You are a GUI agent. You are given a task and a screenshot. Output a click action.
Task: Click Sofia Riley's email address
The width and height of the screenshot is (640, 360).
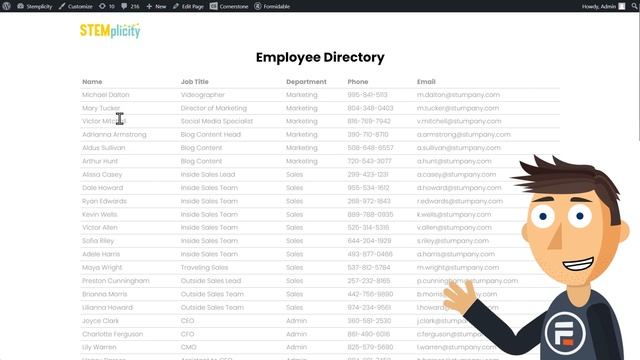453,241
